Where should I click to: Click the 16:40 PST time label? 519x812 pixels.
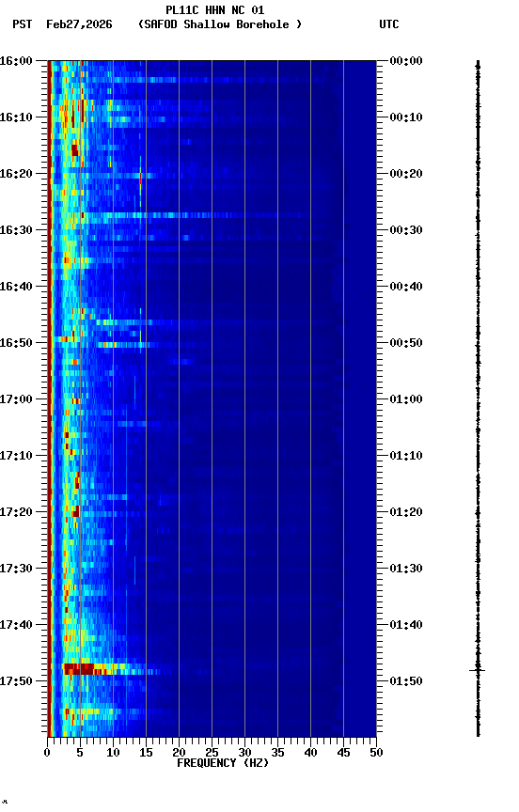16,287
